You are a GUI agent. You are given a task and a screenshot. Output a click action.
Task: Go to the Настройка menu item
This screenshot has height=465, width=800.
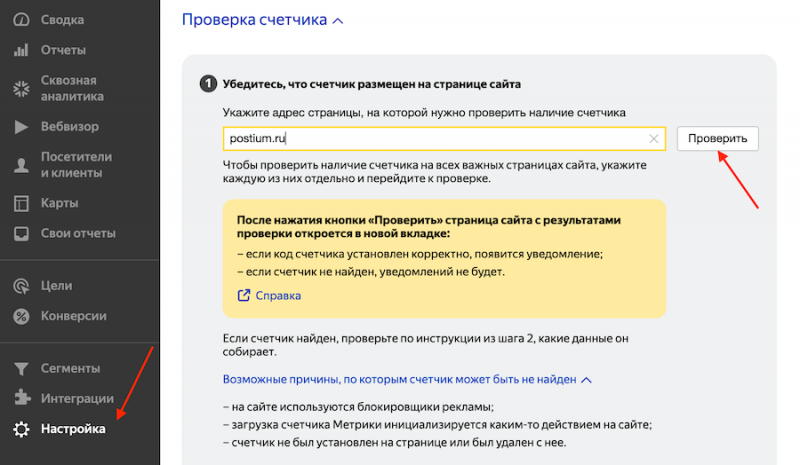coord(73,430)
